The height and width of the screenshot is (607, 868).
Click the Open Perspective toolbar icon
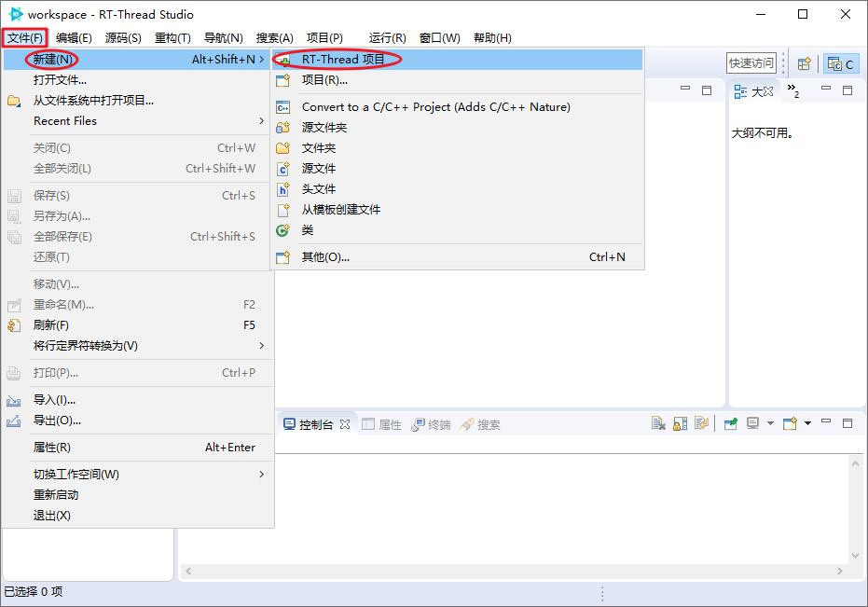click(x=804, y=63)
